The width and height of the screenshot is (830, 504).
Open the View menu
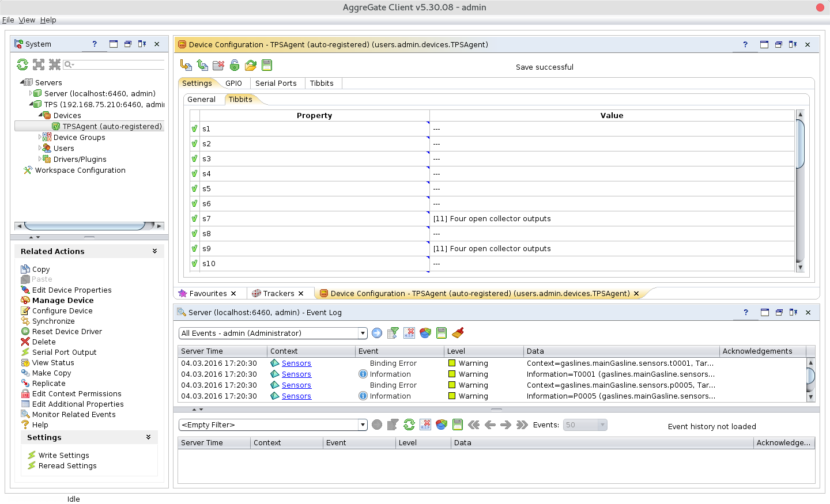[27, 20]
